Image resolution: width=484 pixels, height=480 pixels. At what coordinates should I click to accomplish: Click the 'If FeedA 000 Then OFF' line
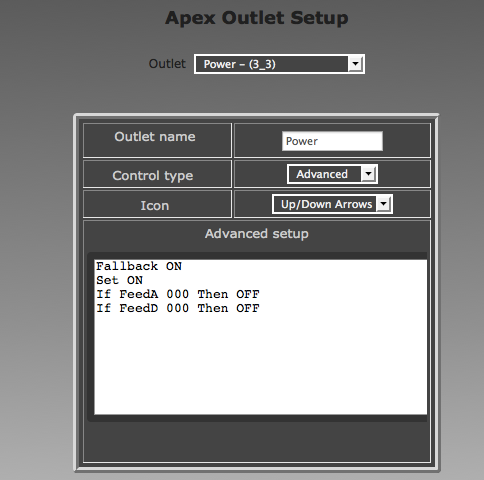point(178,294)
